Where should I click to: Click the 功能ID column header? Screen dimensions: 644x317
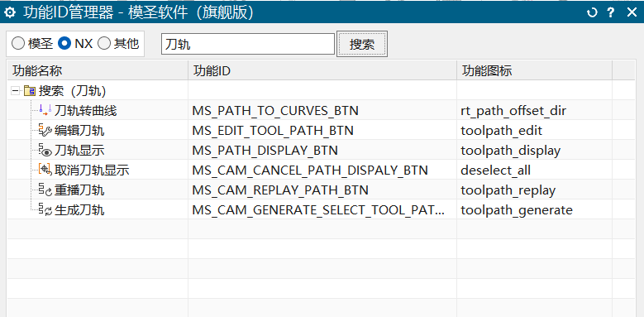pos(322,70)
